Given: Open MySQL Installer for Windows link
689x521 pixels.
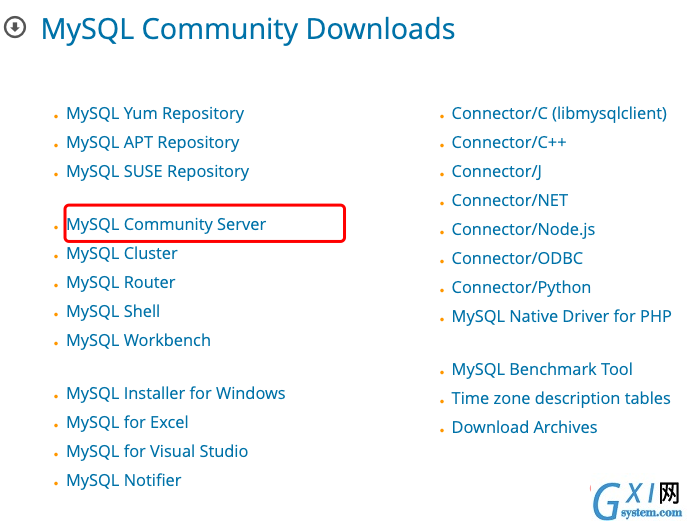Looking at the screenshot, I should point(176,393).
